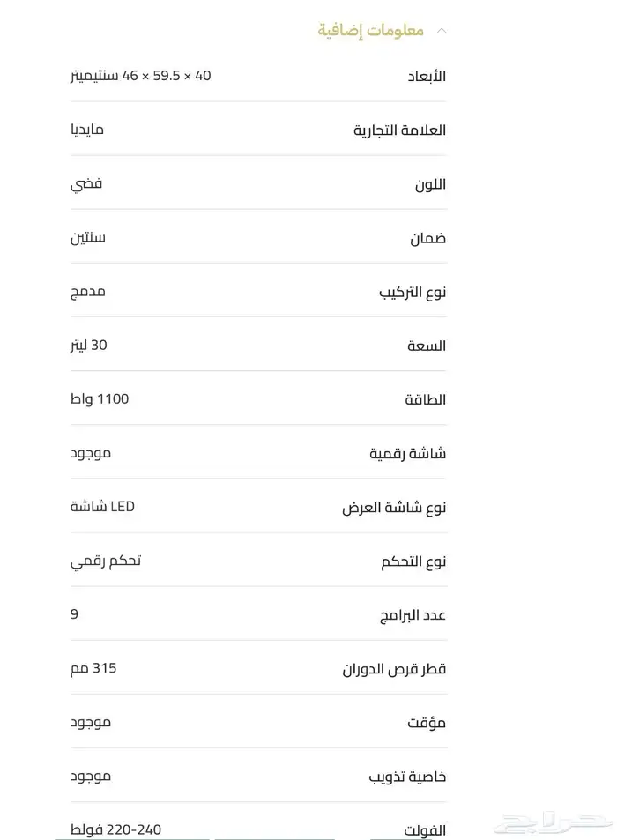Select the العلامة التجارية brand label

pos(399,130)
